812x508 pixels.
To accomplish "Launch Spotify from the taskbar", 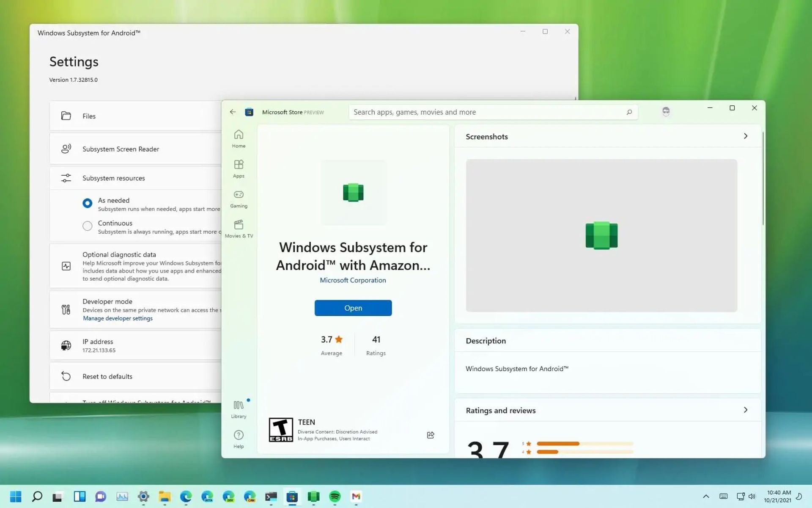I will 335,497.
